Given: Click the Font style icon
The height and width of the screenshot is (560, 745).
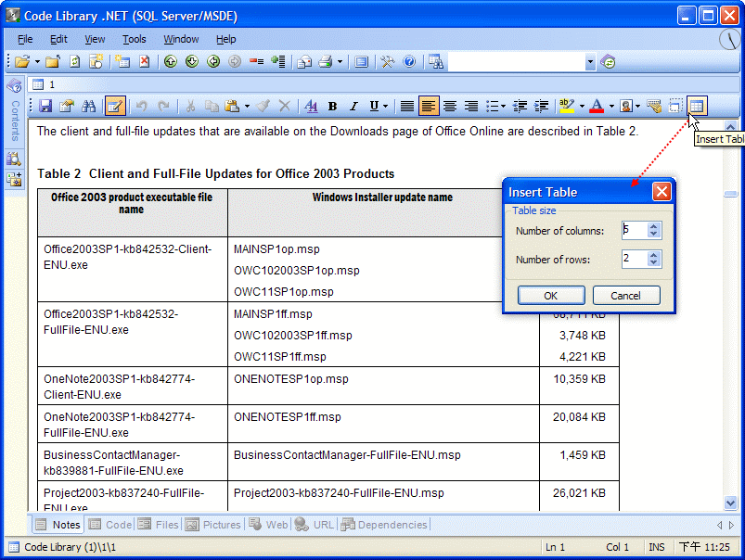Looking at the screenshot, I should click(x=311, y=106).
